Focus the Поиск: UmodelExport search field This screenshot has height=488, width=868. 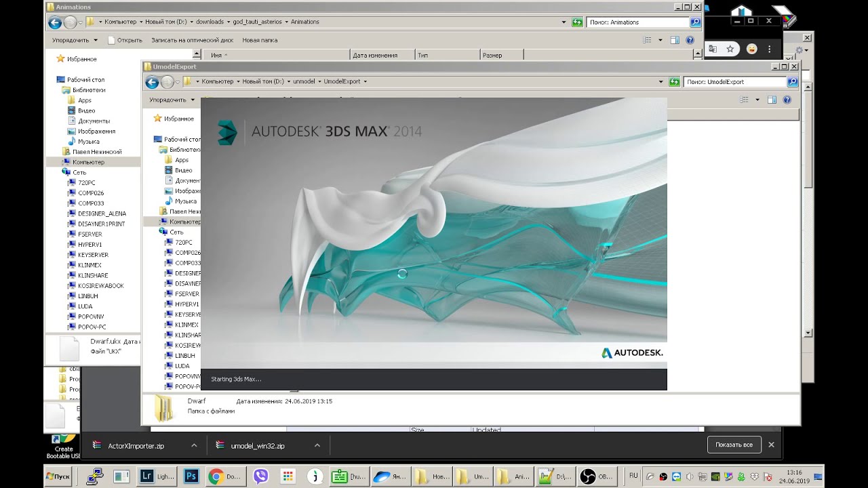pyautogui.click(x=734, y=82)
